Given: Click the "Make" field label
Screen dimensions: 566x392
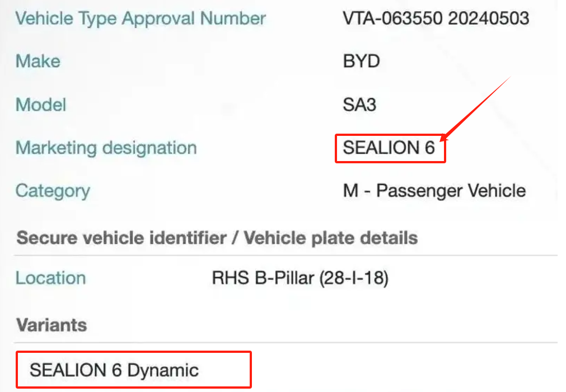Looking at the screenshot, I should (x=38, y=61).
